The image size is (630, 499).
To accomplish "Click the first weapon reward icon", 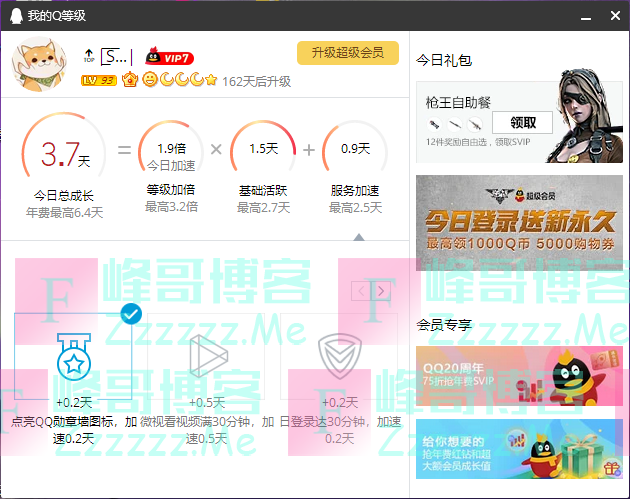I will point(434,125).
